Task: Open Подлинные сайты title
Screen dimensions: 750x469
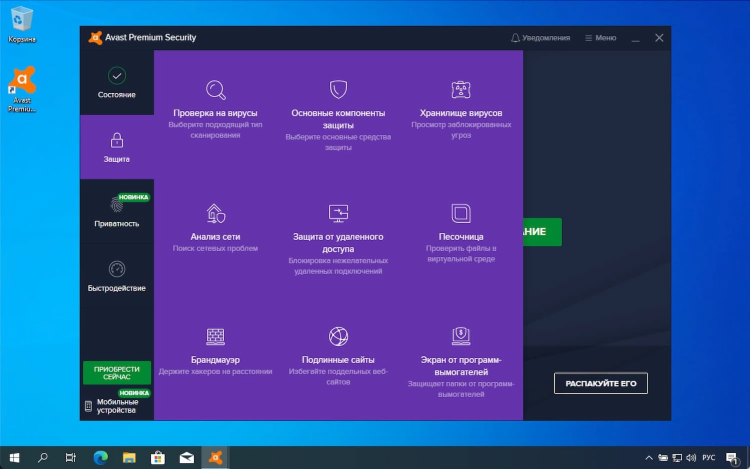Action: (338, 360)
